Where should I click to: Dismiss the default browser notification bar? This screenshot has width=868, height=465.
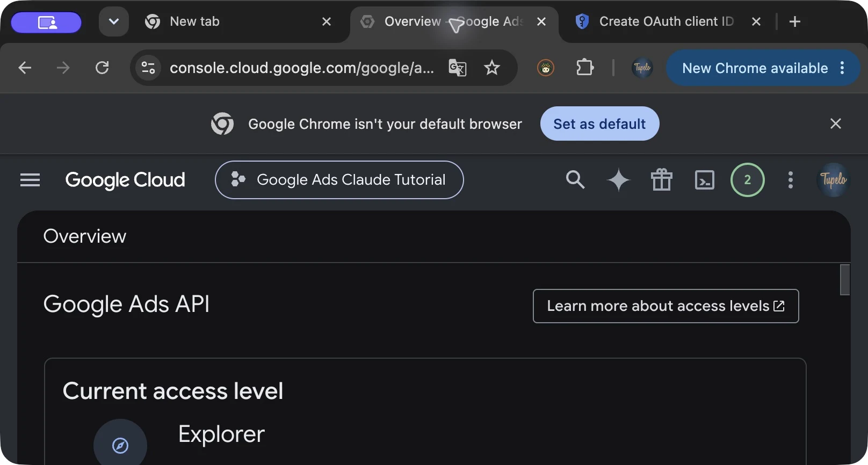coord(836,123)
